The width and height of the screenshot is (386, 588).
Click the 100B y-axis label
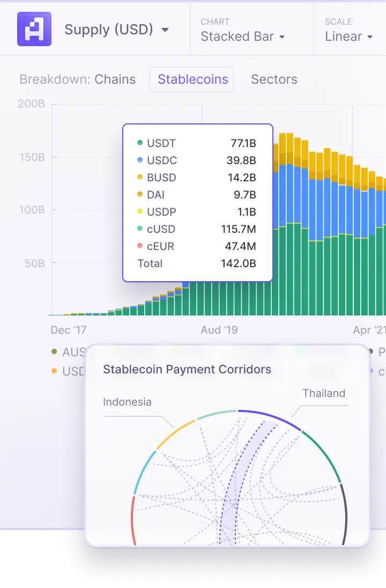pyautogui.click(x=32, y=210)
